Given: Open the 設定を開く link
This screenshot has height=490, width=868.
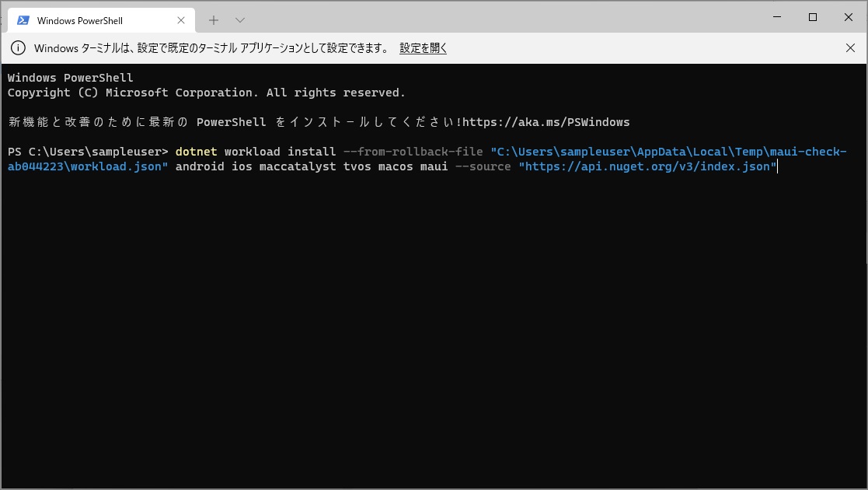Looking at the screenshot, I should point(423,48).
